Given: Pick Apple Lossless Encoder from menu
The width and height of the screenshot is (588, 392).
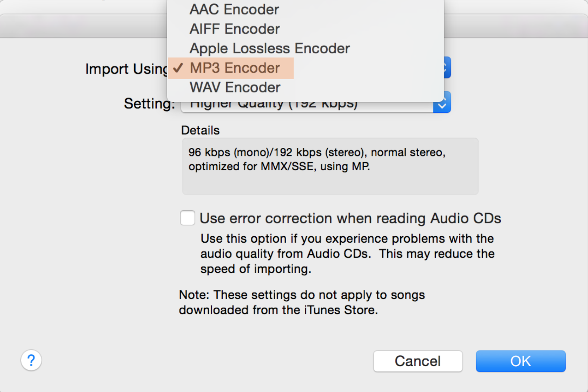Looking at the screenshot, I should (x=269, y=49).
